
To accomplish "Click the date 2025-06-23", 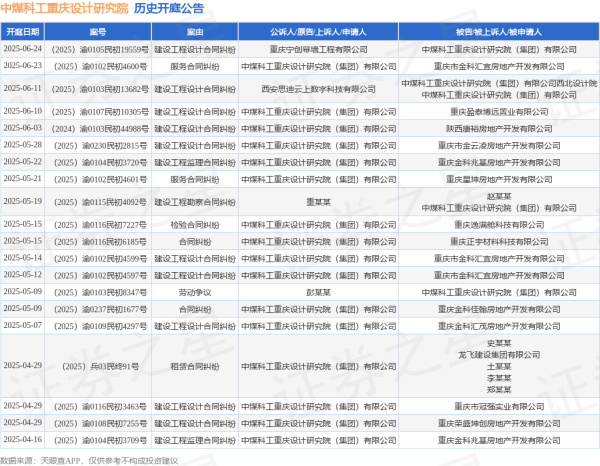I will [23, 65].
